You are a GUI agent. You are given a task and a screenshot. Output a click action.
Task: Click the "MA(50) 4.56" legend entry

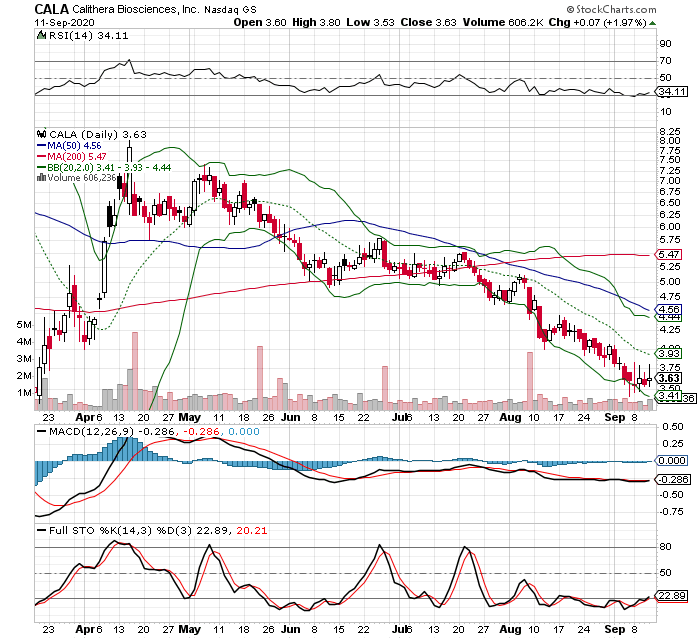point(74,146)
